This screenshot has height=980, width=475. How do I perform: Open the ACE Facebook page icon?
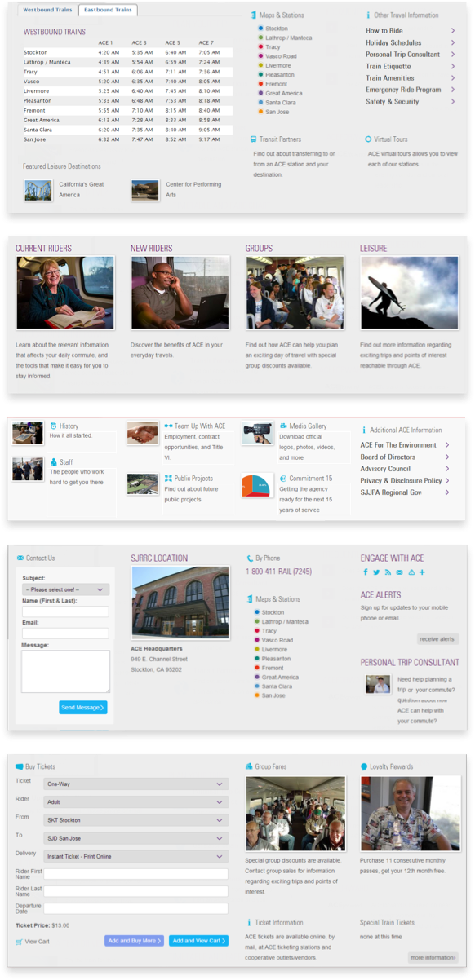(366, 572)
